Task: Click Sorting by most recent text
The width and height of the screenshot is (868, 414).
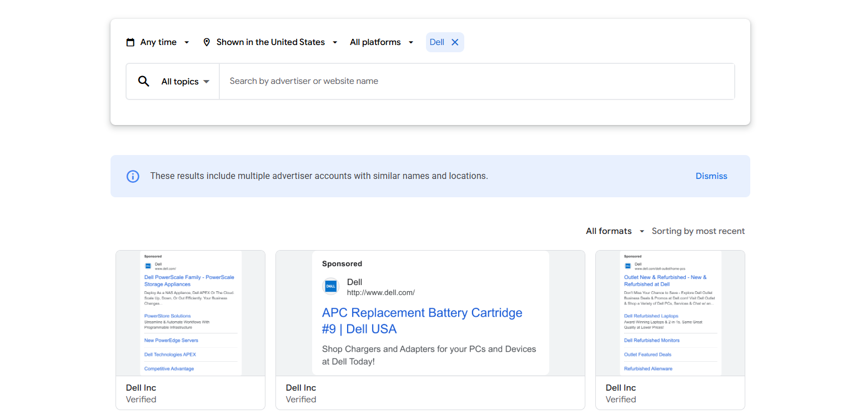Action: [x=698, y=231]
